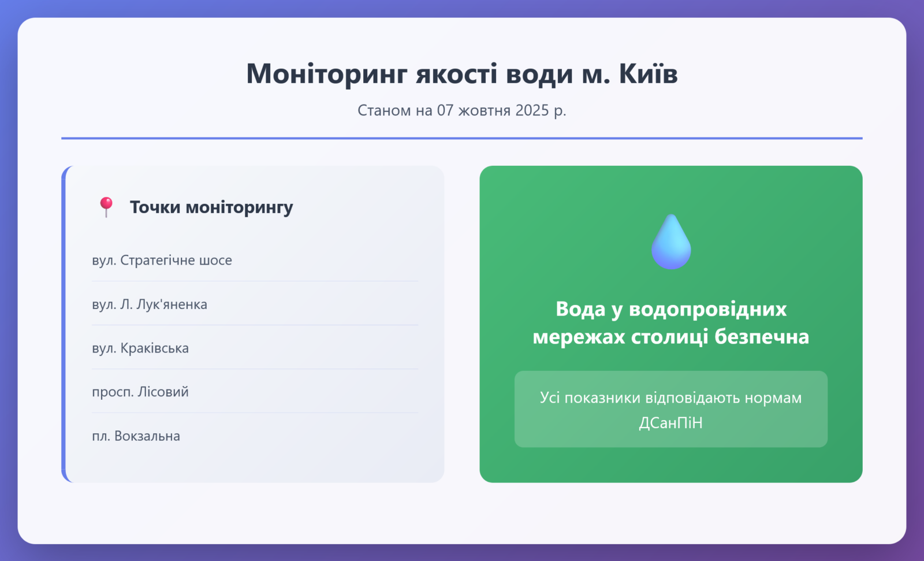Pick просп. Лісовий monitoring point
Image resolution: width=924 pixels, height=561 pixels.
(140, 392)
